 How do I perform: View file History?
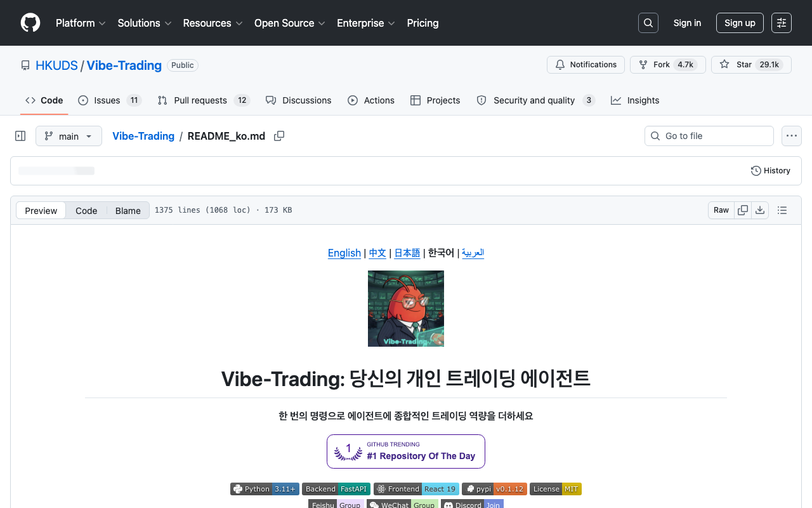click(771, 171)
